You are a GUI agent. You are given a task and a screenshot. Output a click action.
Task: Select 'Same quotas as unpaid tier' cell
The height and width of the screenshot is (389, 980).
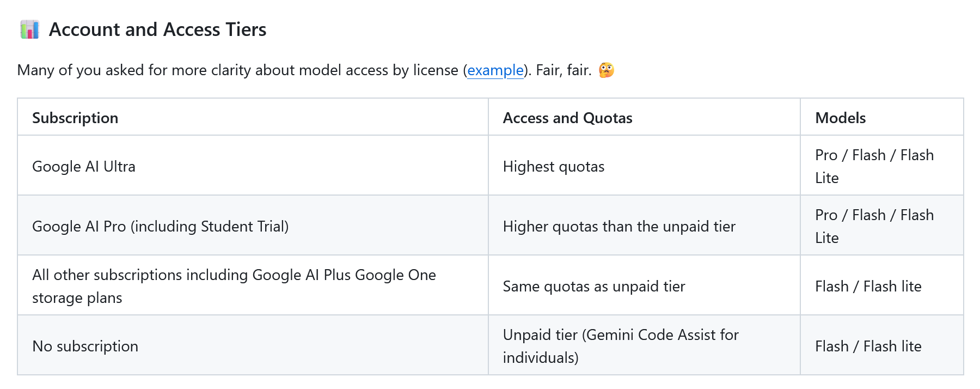[x=593, y=286]
